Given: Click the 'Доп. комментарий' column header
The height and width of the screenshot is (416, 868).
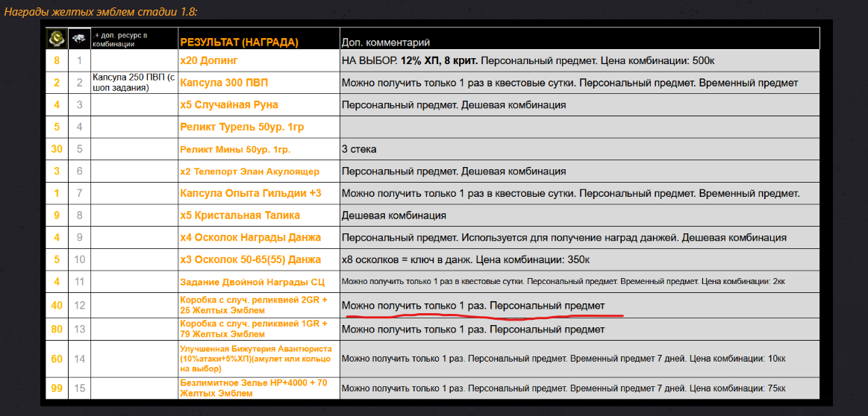Looking at the screenshot, I should [x=385, y=42].
